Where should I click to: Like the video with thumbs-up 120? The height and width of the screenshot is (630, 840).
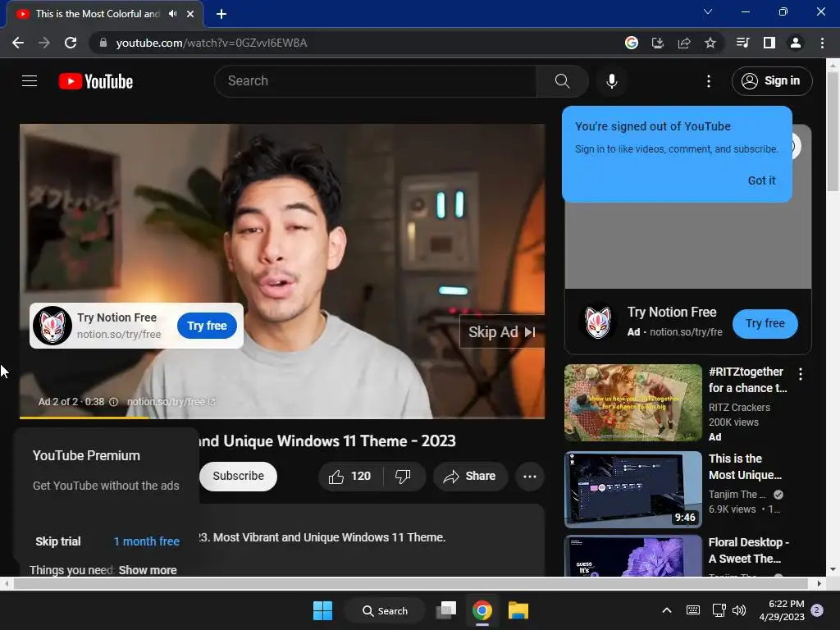coord(350,477)
